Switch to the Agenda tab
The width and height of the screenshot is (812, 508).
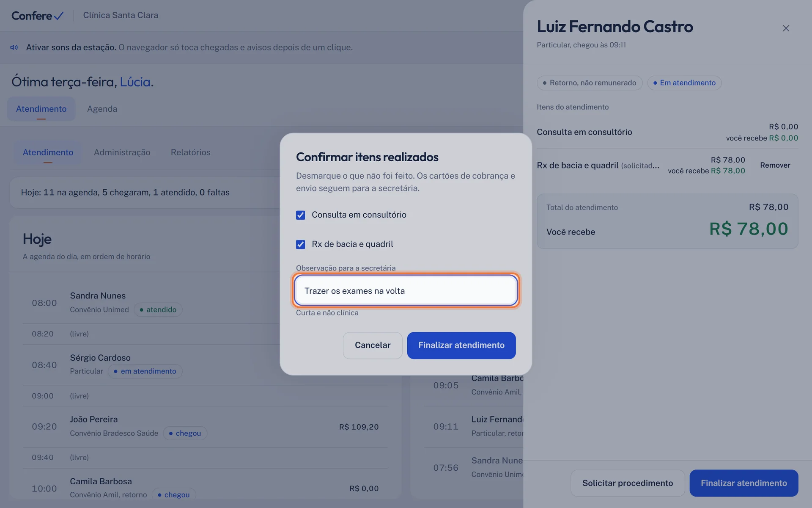click(x=102, y=109)
